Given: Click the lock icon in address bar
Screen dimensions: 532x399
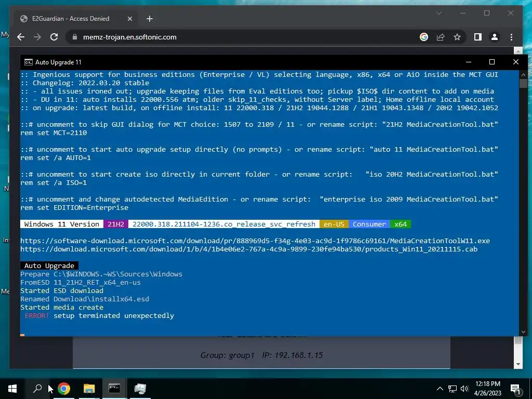Looking at the screenshot, I should [75, 37].
